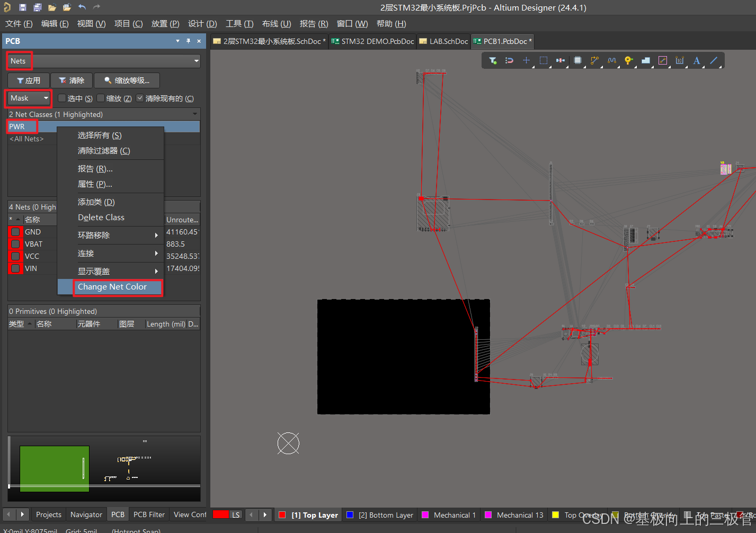The image size is (756, 533).
Task: Click the Undo arrow icon
Action: 82,7
